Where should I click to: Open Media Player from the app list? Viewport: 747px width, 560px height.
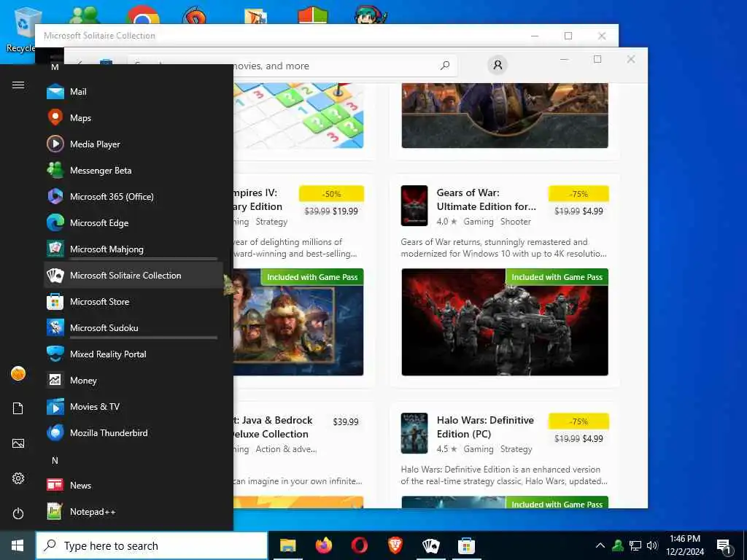(x=133, y=144)
